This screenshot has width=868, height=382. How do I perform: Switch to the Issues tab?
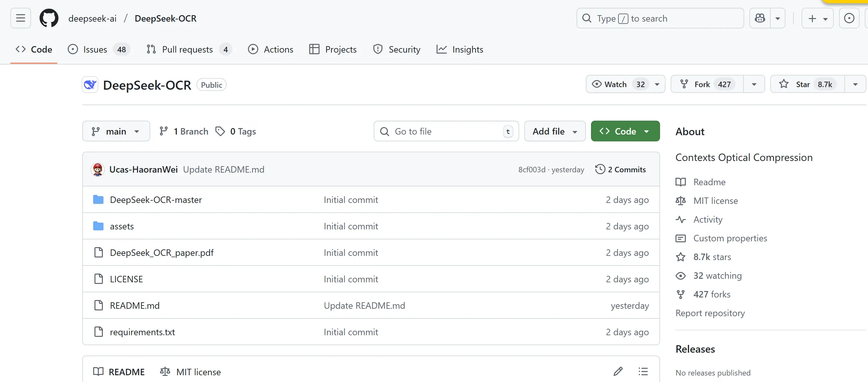click(x=95, y=50)
